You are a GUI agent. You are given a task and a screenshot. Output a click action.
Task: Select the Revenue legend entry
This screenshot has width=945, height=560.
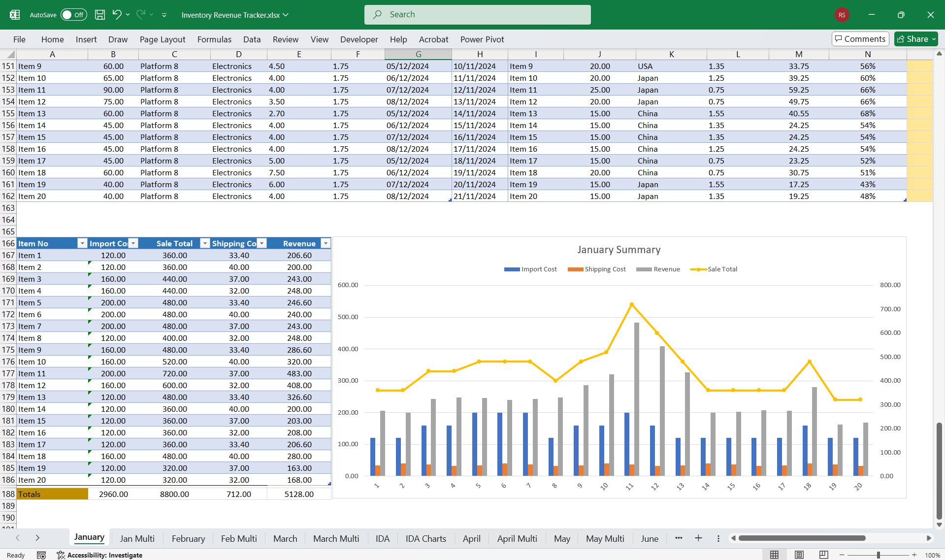tap(658, 269)
